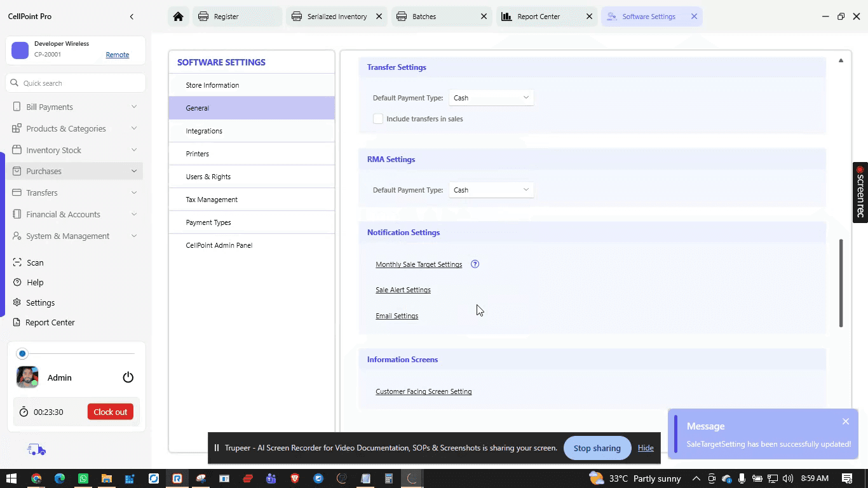Open the Calculator from the taskbar
Screen dimensions: 868x488
point(389,478)
